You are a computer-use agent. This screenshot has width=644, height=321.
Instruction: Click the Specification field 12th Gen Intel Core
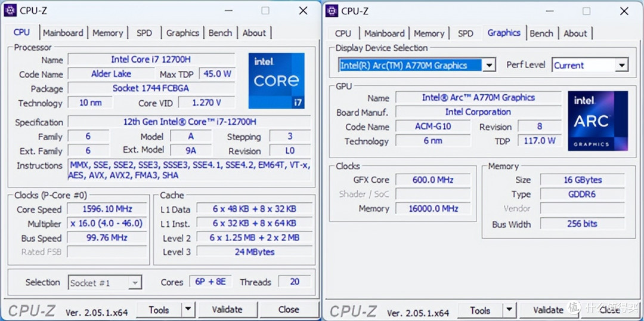[x=190, y=122]
